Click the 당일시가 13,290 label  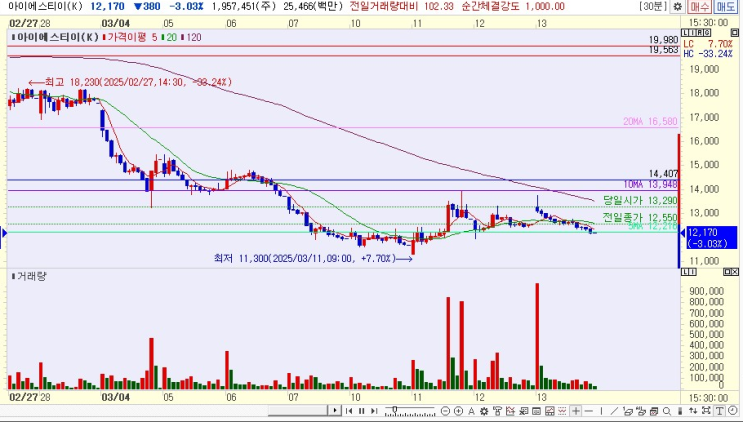click(640, 201)
